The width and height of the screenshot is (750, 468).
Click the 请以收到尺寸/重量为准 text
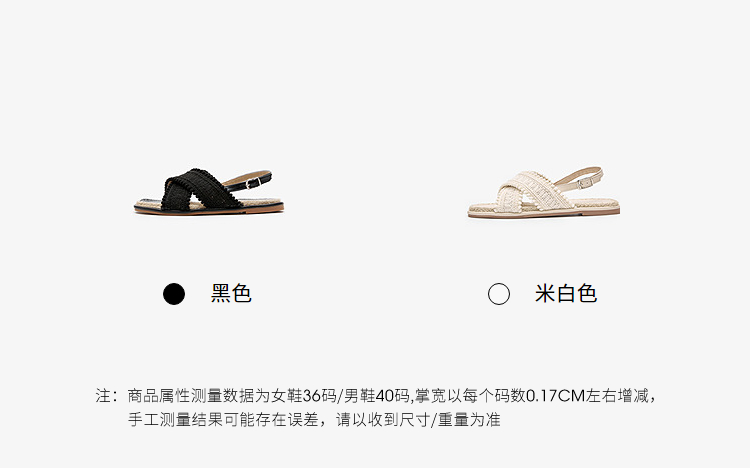tap(419, 420)
